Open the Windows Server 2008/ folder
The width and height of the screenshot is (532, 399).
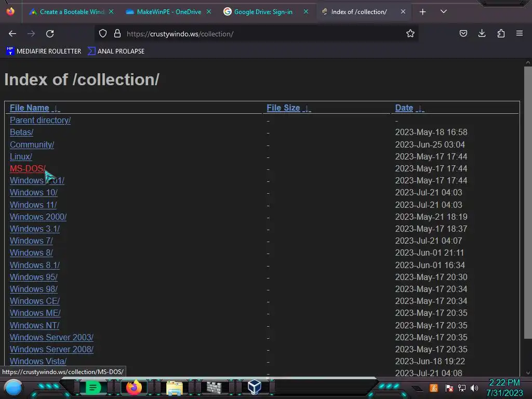tap(51, 350)
